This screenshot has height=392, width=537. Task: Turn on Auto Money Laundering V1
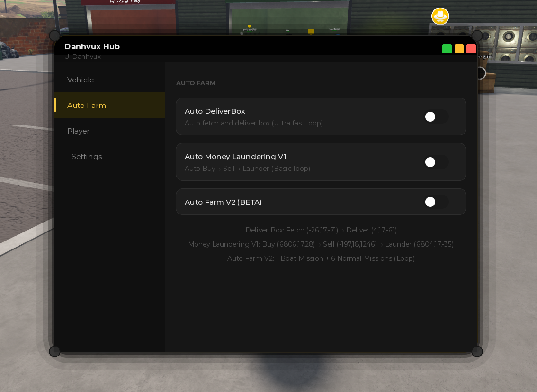pos(436,162)
